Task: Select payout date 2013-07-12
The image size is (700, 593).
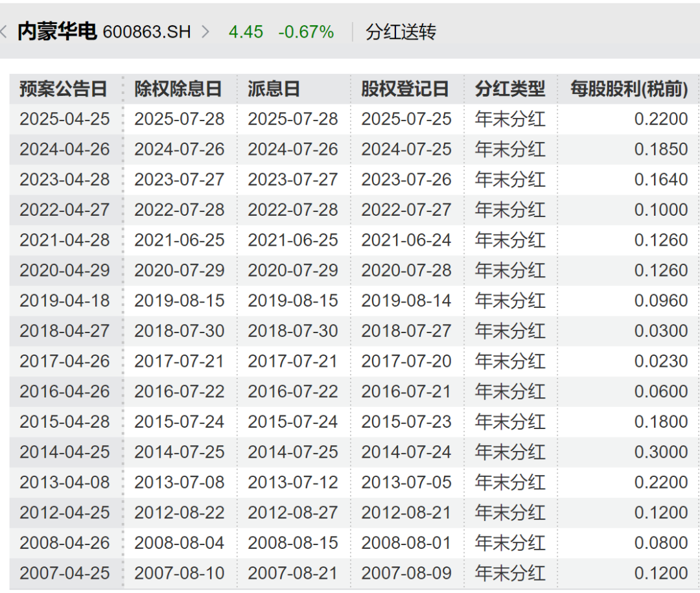Action: pyautogui.click(x=293, y=483)
